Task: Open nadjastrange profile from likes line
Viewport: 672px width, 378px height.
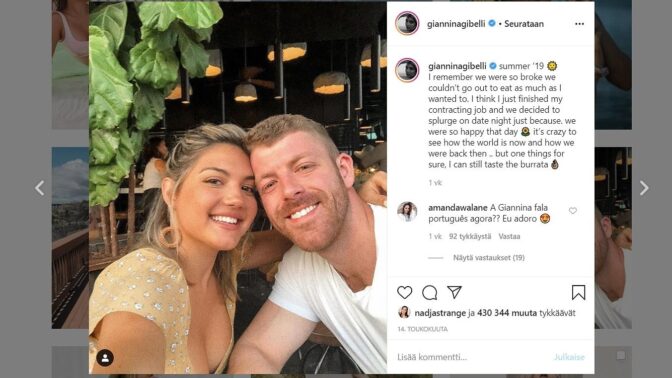Action: pyautogui.click(x=440, y=313)
